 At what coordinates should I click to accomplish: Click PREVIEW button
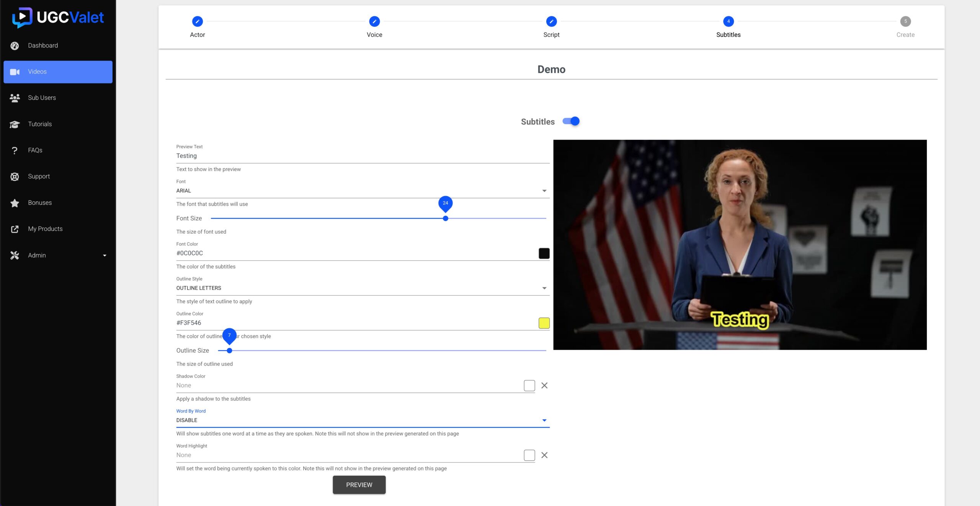359,485
